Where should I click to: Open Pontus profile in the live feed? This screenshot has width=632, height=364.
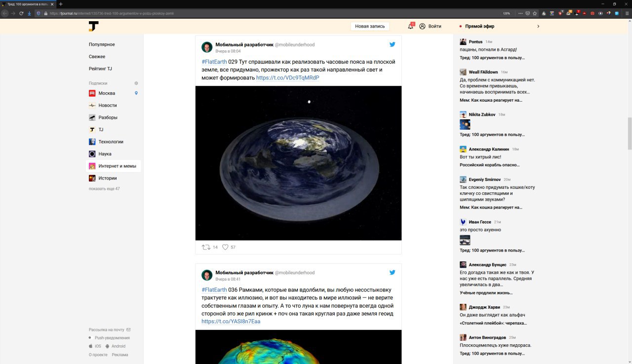[x=475, y=42]
